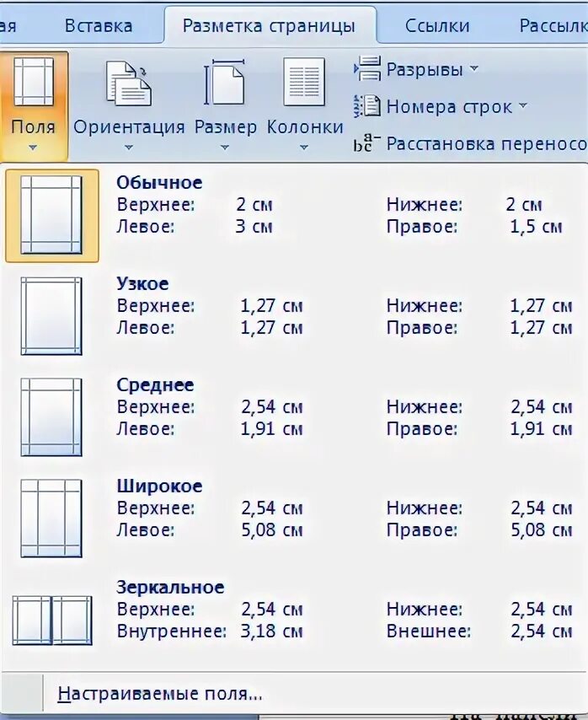Click the Разрывы breaks icon
This screenshot has width=588, height=720.
coord(367,69)
